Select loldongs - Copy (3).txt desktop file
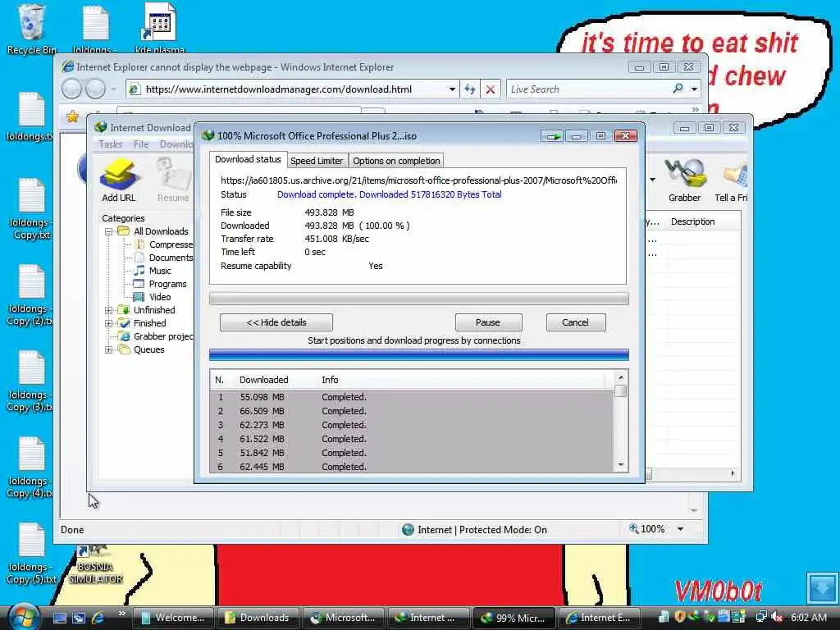The width and height of the screenshot is (840, 630). 30,381
